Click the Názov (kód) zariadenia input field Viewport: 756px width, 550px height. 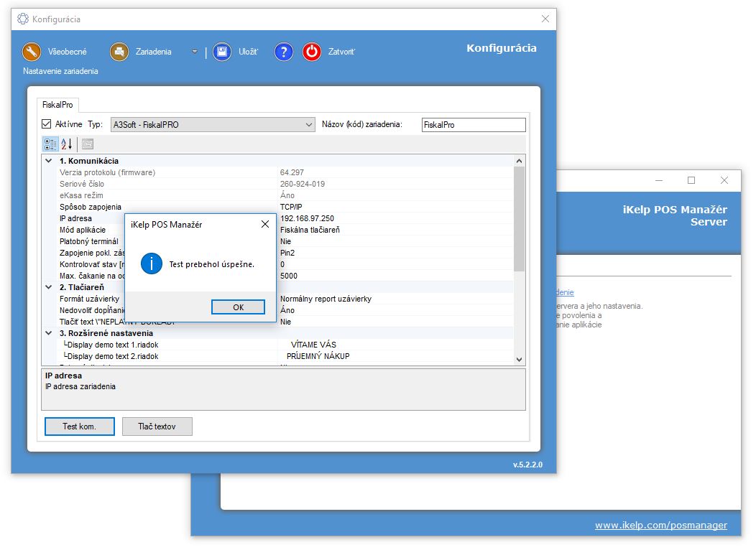coord(473,125)
